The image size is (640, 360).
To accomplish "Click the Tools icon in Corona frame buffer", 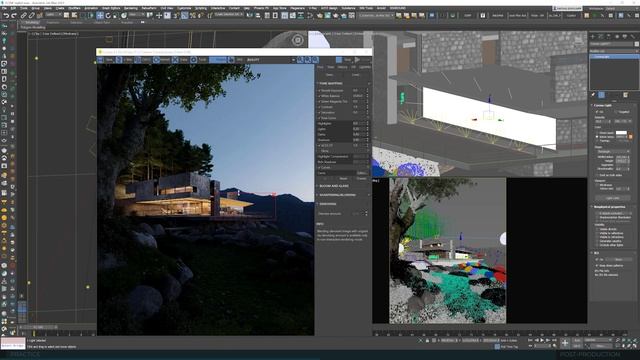I will pyautogui.click(x=193, y=60).
